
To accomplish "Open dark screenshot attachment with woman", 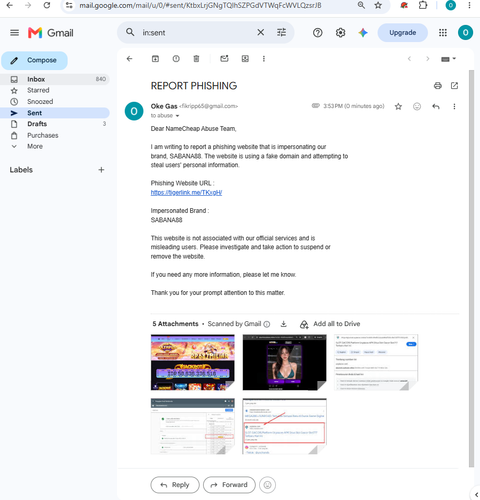I will (x=285, y=362).
